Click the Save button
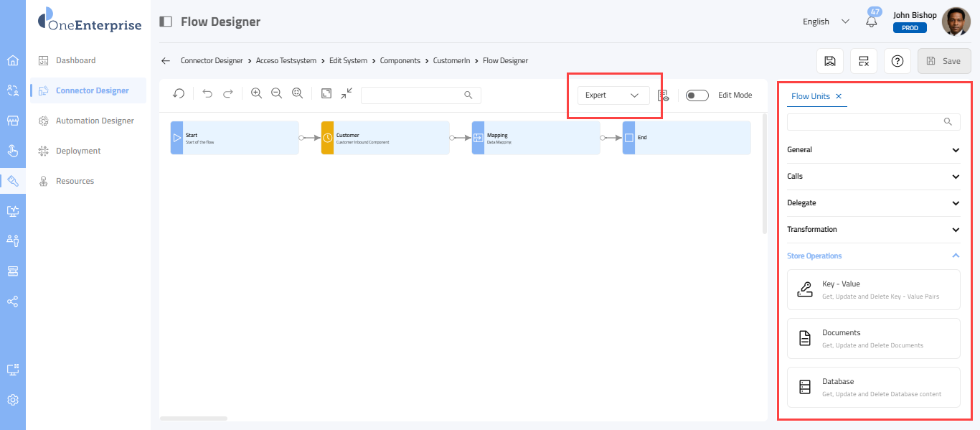The image size is (980, 430). point(944,61)
